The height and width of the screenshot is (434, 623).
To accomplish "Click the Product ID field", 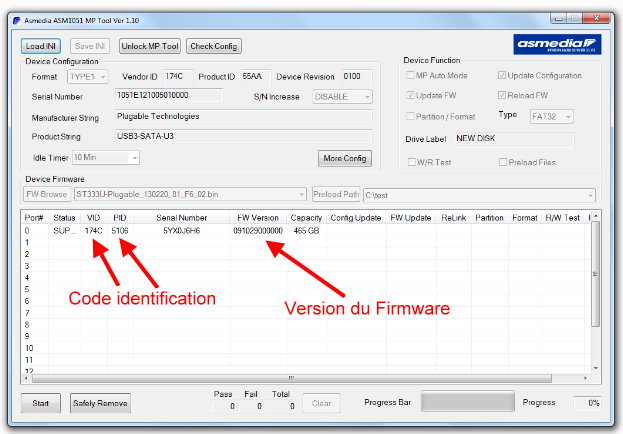I will 256,76.
